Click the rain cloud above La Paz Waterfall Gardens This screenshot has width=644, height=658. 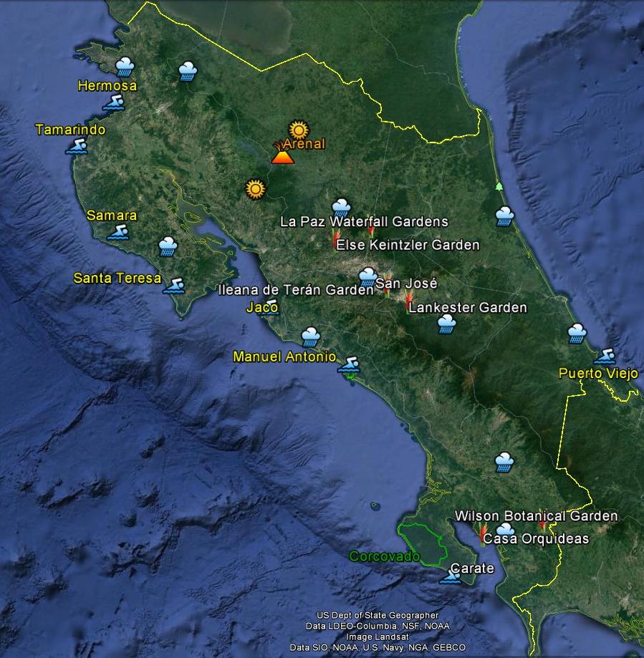[340, 208]
